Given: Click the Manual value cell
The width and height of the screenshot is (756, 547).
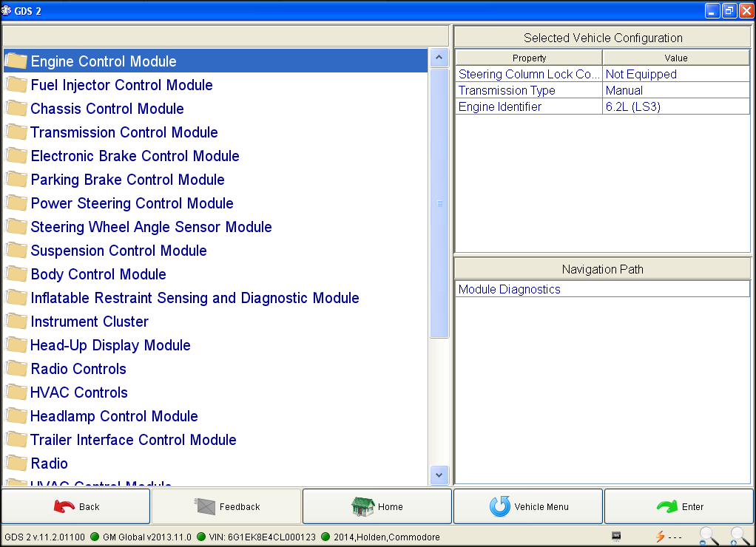Looking at the screenshot, I should tap(676, 90).
